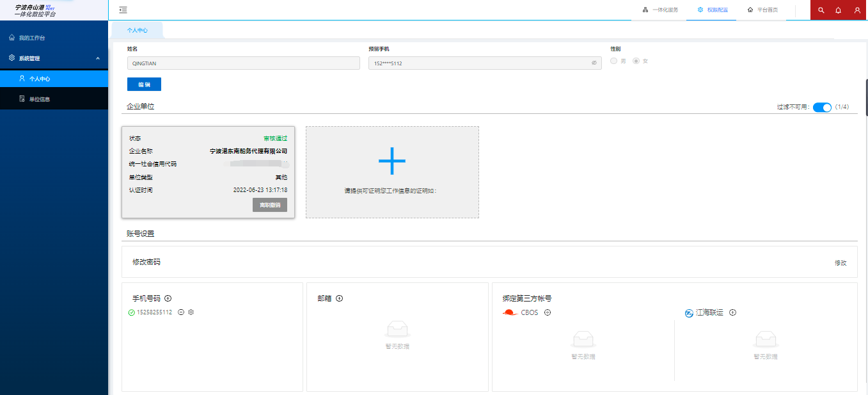Open the 平台首页 top tab

[x=762, y=10]
